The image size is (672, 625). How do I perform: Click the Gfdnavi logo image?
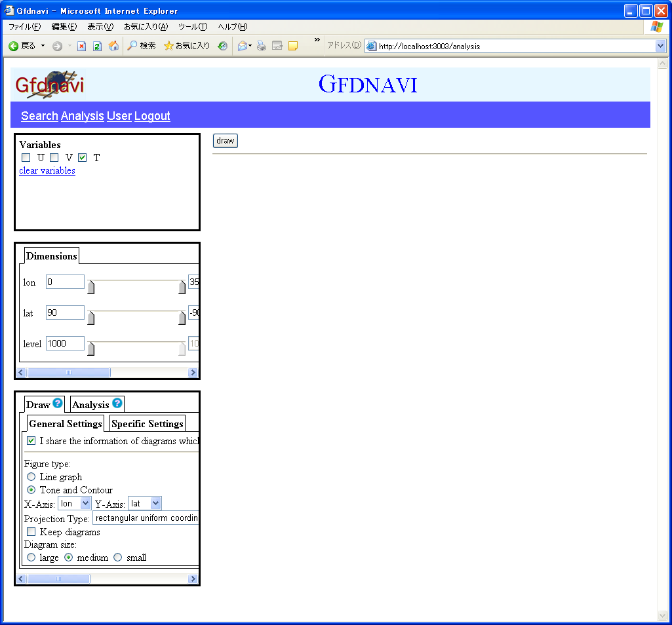coord(50,85)
